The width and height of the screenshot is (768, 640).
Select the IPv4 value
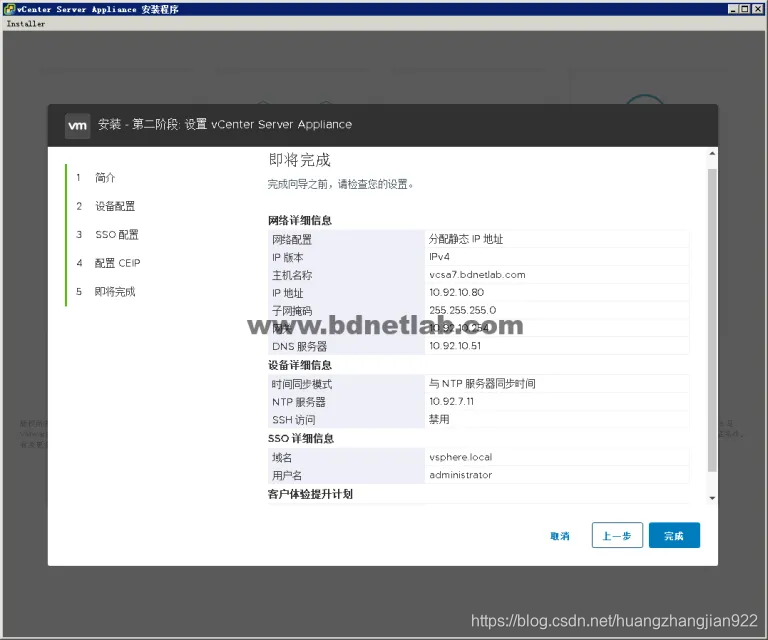pyautogui.click(x=439, y=257)
